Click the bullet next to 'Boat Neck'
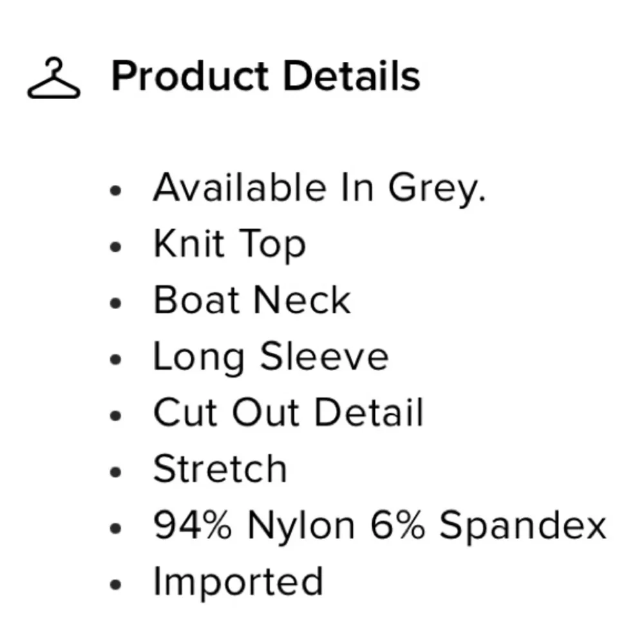Image resolution: width=644 pixels, height=644 pixels. point(116,303)
